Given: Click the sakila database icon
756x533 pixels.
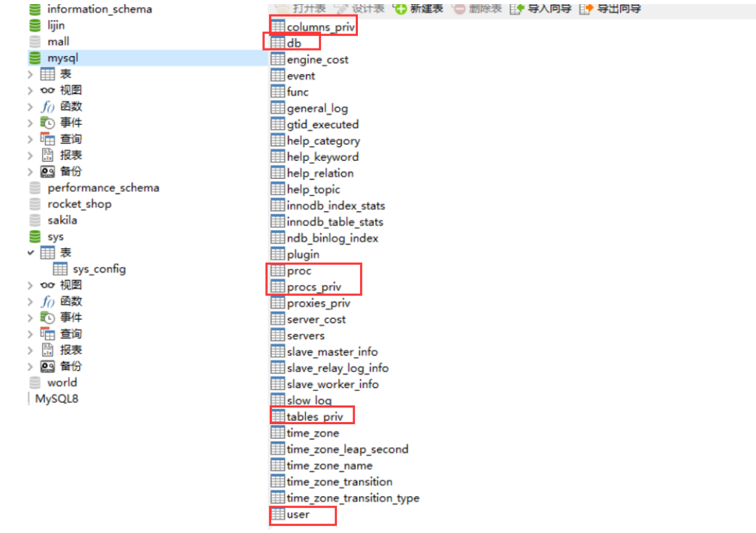Looking at the screenshot, I should [35, 220].
